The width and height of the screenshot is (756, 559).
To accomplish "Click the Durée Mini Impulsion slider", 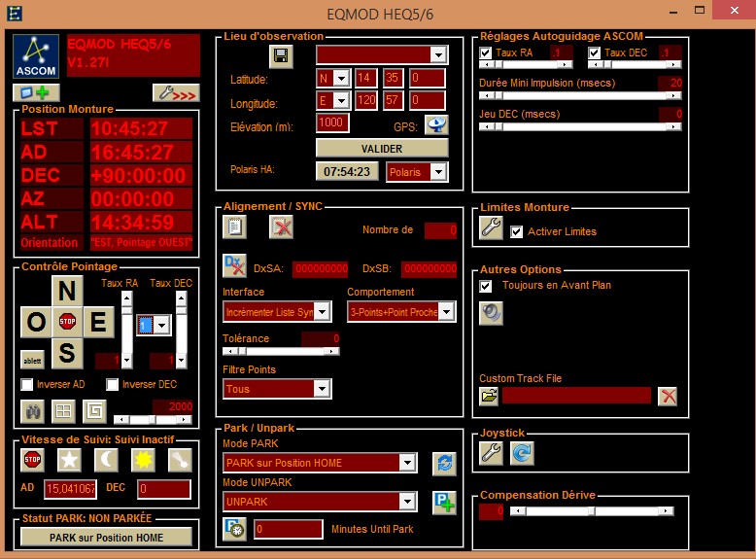I will click(580, 95).
